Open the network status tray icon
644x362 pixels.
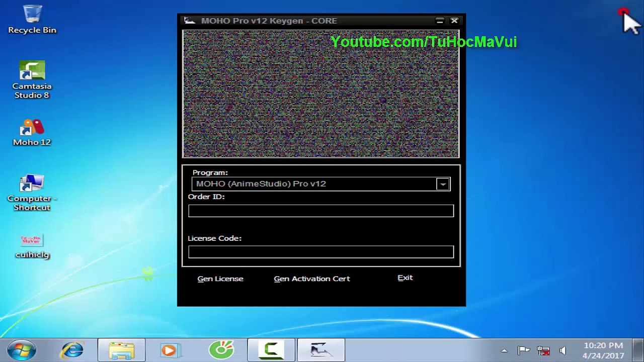point(543,350)
